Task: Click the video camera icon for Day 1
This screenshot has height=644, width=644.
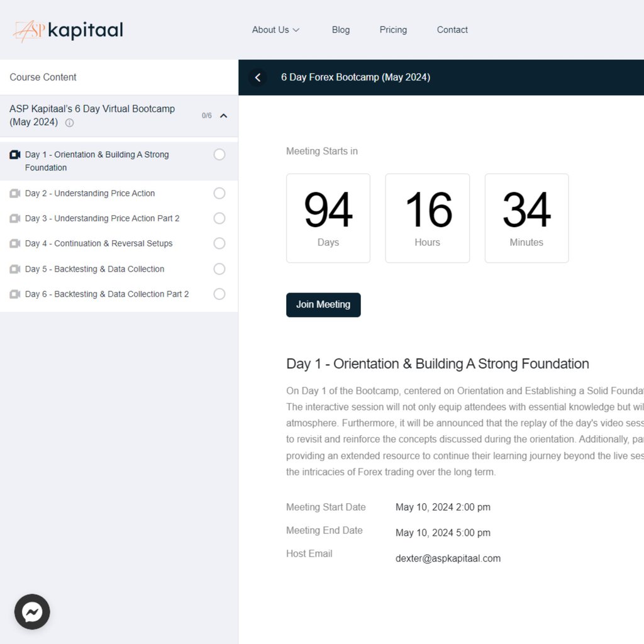Action: coord(15,155)
